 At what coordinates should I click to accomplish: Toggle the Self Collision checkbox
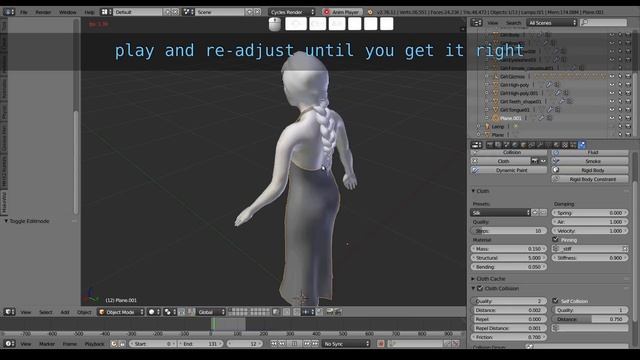(555, 301)
